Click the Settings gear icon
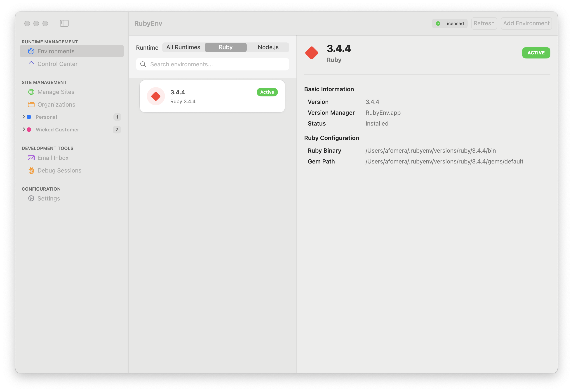The height and width of the screenshot is (392, 573). click(31, 198)
